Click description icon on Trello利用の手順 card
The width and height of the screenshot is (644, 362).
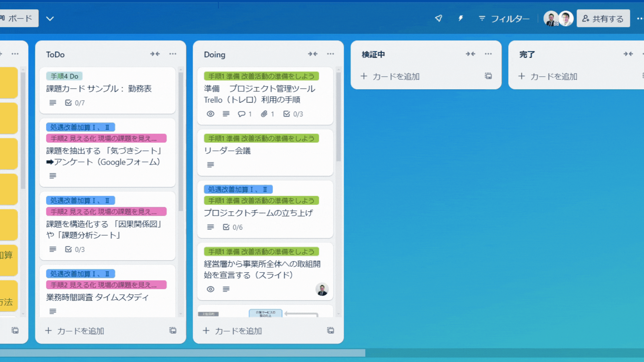pyautogui.click(x=226, y=114)
